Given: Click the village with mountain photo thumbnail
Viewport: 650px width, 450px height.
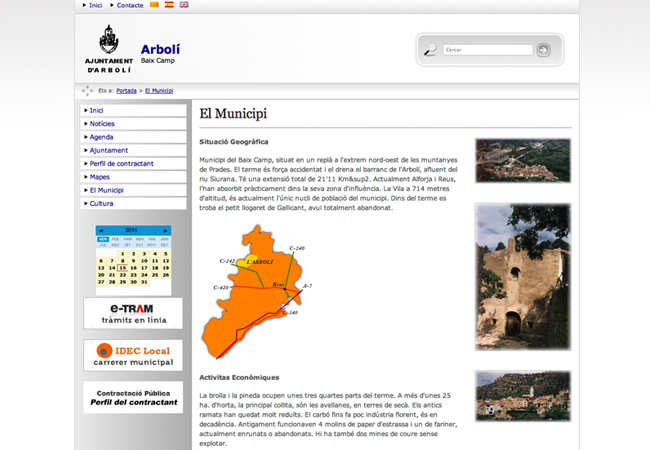Looking at the screenshot, I should click(523, 396).
